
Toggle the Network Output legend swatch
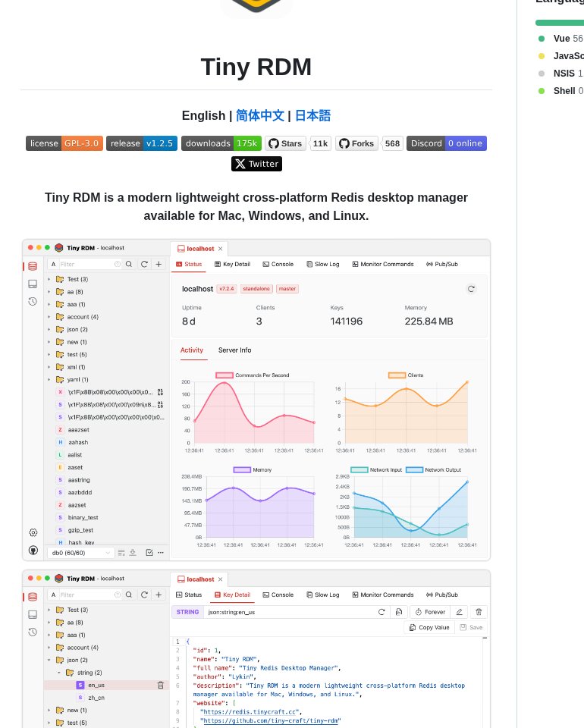pyautogui.click(x=415, y=470)
